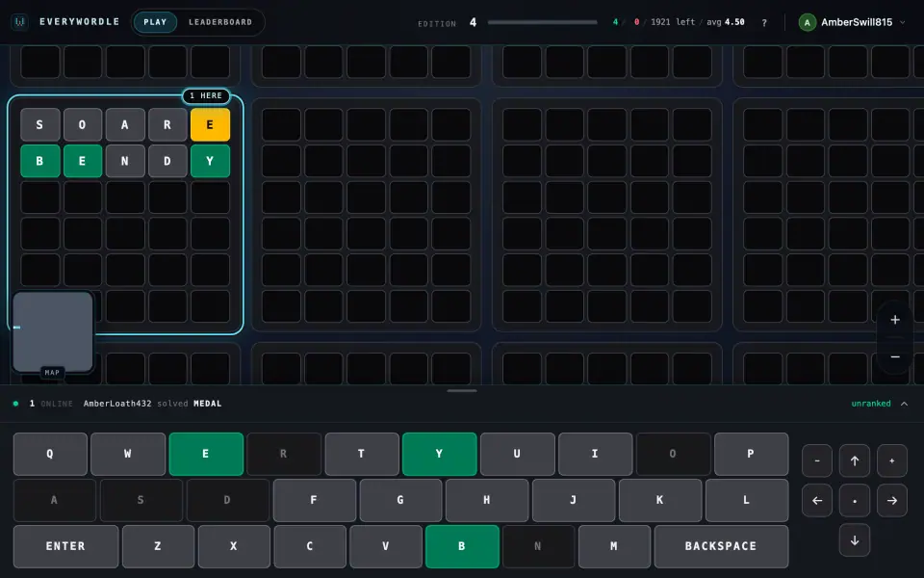The width and height of the screenshot is (924, 578).
Task: Tap the T key on the keyboard
Action: pos(361,454)
